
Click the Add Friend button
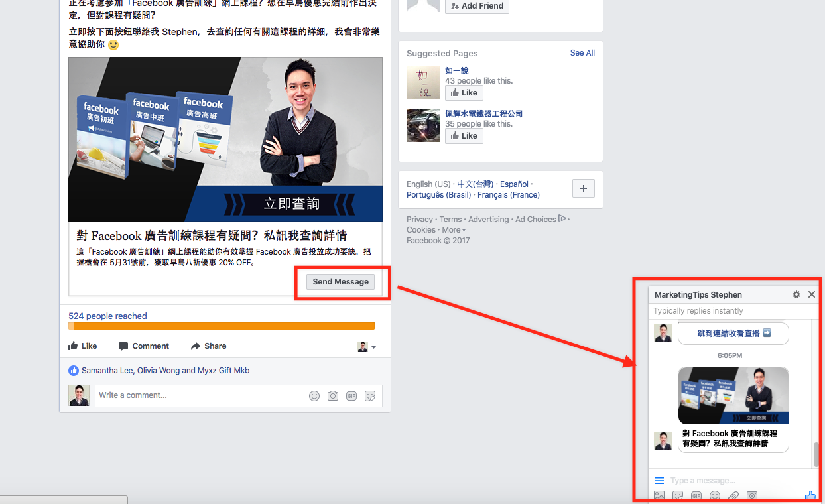(477, 6)
